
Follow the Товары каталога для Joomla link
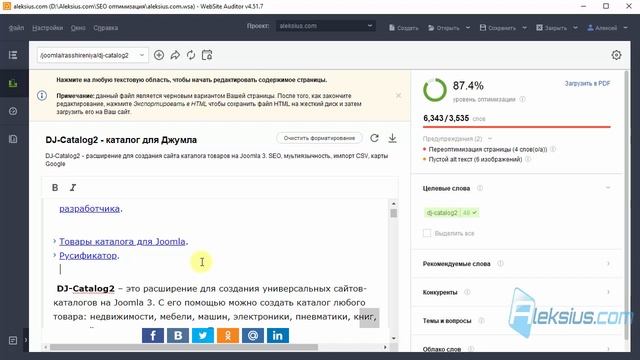(122, 241)
